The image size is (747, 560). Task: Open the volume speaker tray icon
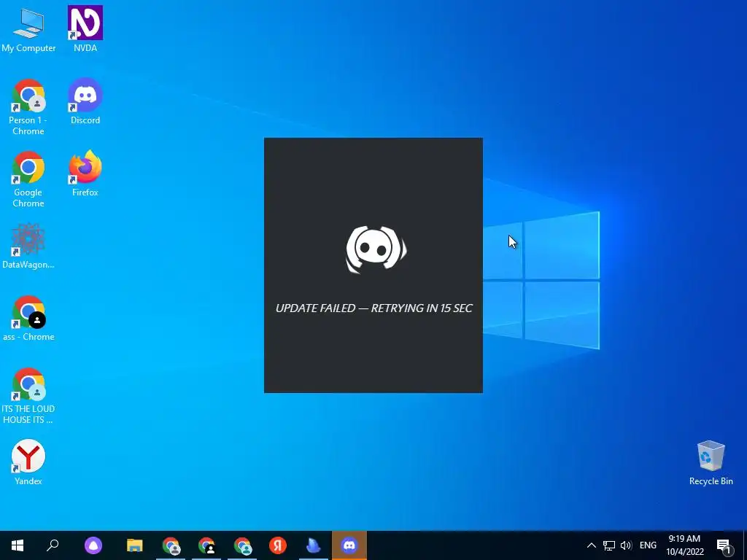coord(626,545)
